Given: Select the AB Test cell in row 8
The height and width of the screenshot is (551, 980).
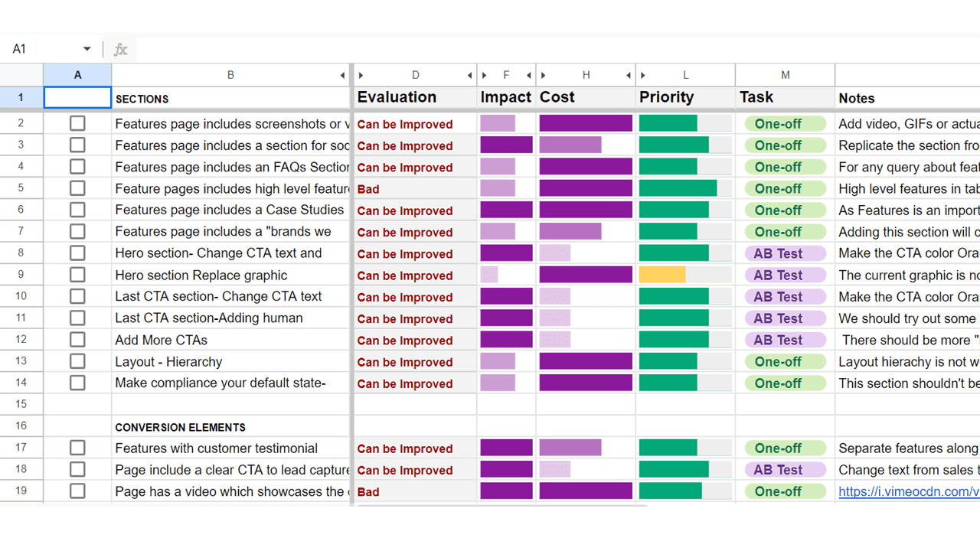Looking at the screenshot, I should (x=785, y=253).
